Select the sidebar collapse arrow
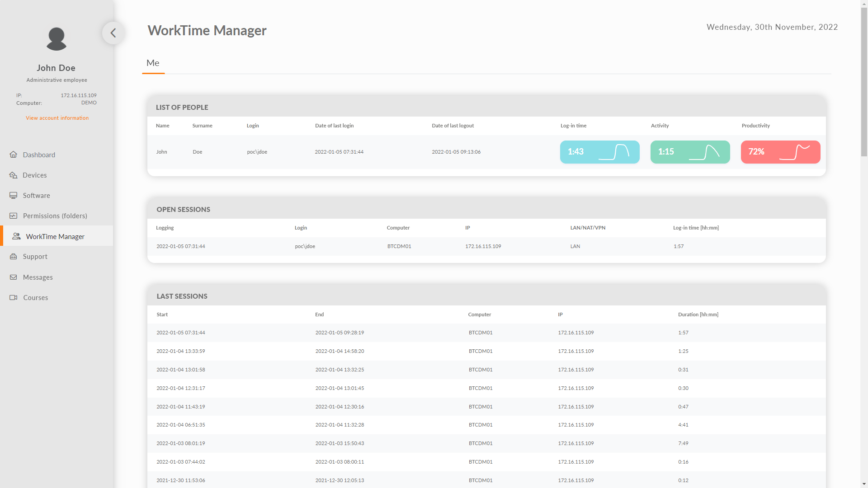The width and height of the screenshot is (868, 488). tap(113, 33)
